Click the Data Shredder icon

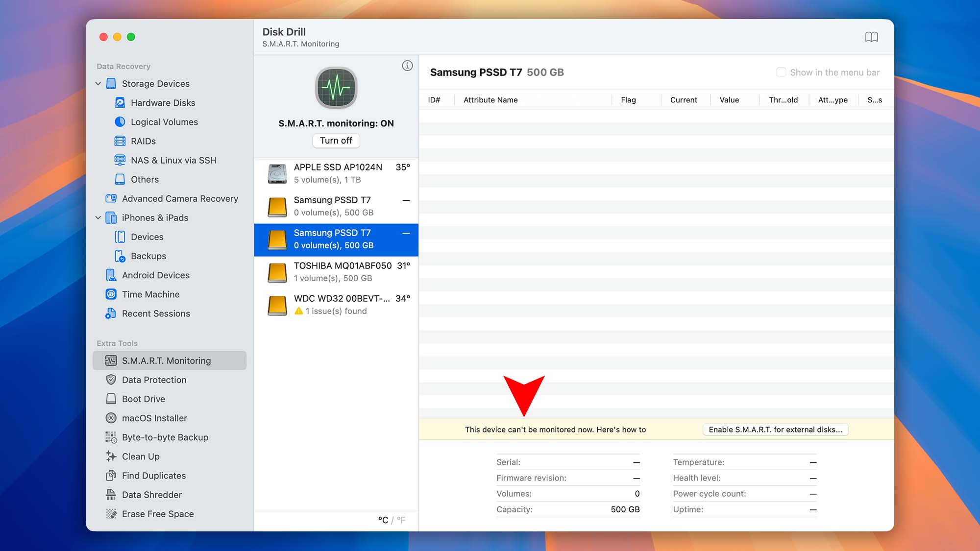(x=111, y=495)
